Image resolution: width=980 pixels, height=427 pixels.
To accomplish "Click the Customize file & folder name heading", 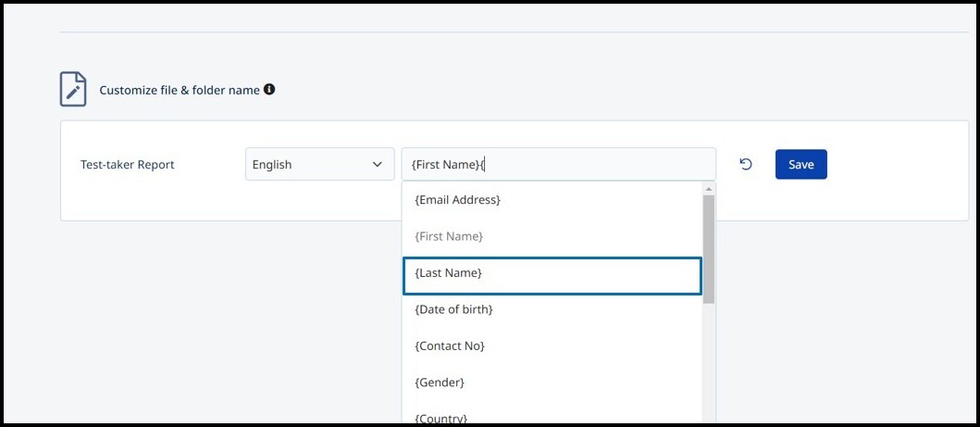I will pos(180,90).
